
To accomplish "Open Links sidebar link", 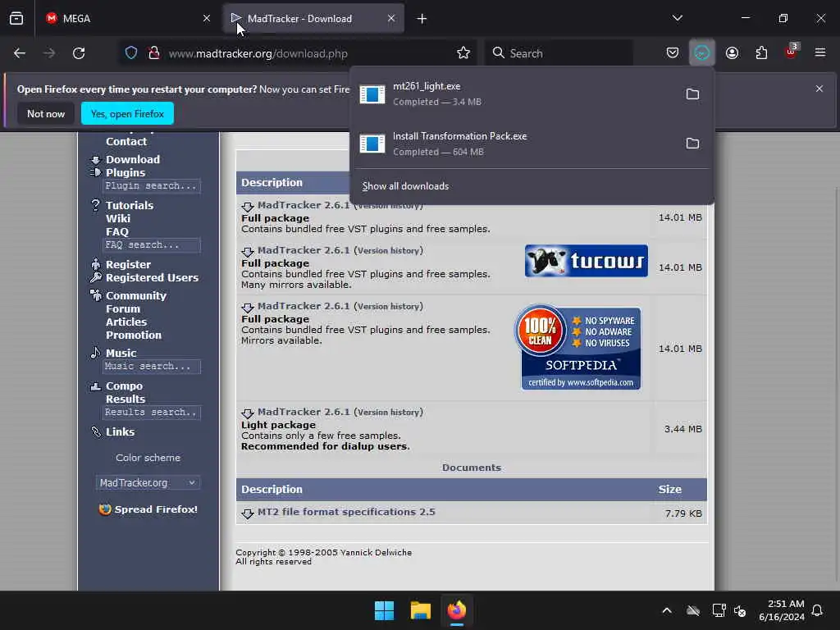I will (120, 431).
